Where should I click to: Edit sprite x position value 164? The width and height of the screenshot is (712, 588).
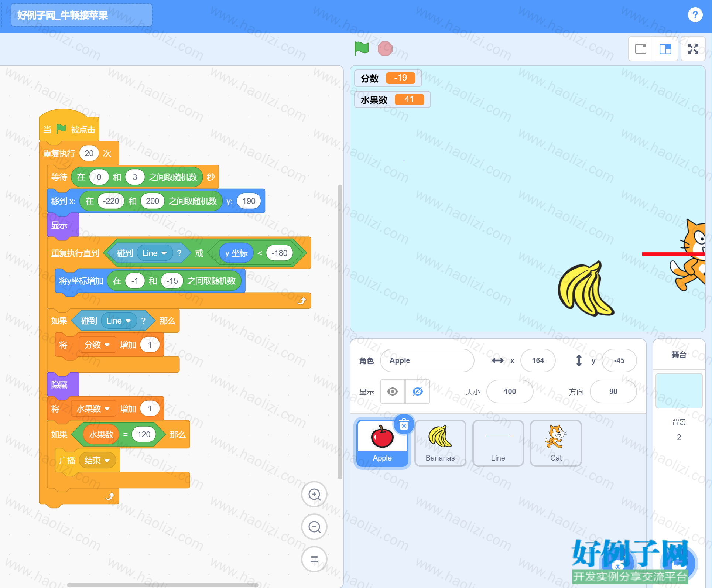point(538,360)
